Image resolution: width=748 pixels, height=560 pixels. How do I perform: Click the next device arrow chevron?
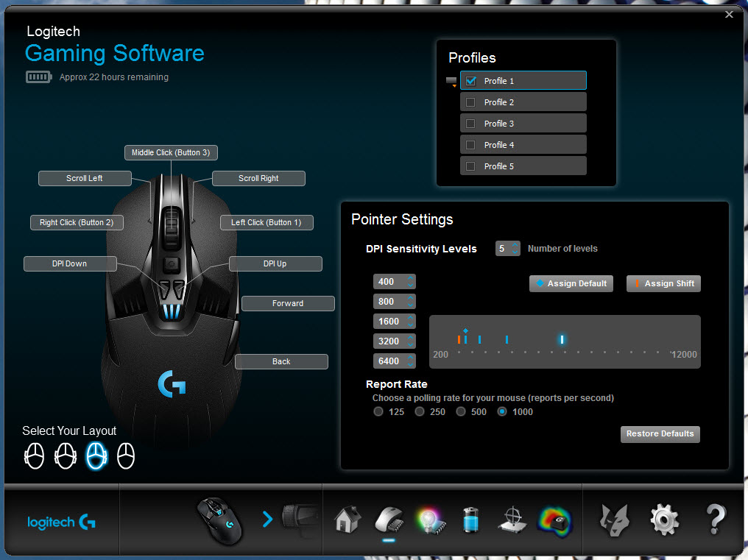coord(268,519)
